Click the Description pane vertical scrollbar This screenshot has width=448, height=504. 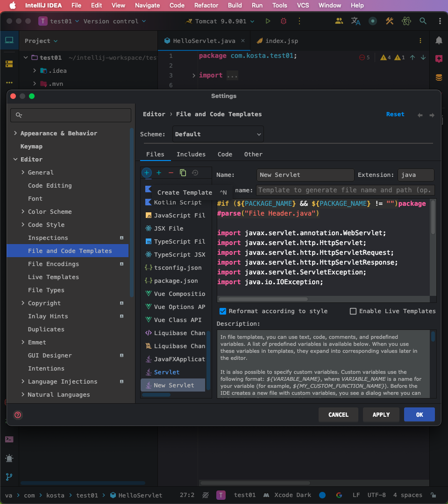coord(433,336)
